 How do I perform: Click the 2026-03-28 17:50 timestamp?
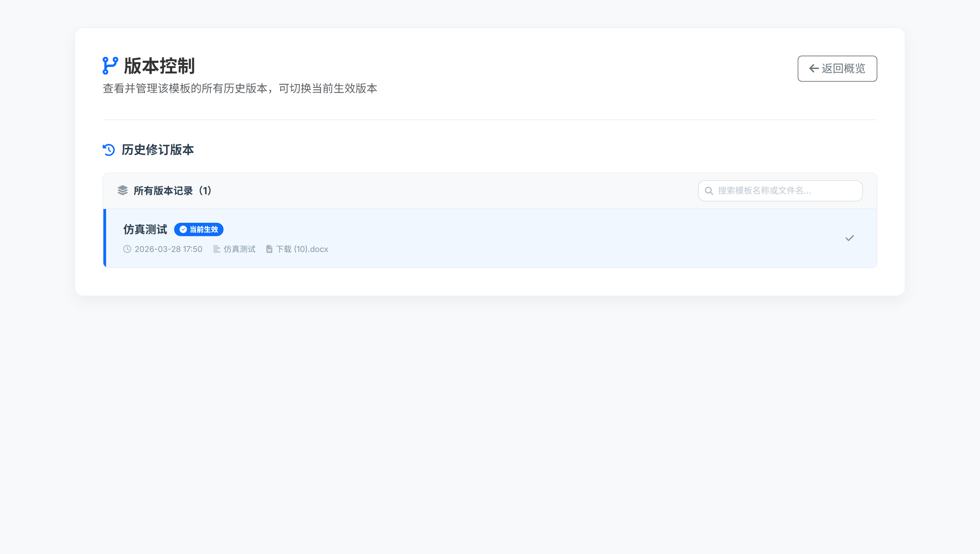[x=168, y=249]
